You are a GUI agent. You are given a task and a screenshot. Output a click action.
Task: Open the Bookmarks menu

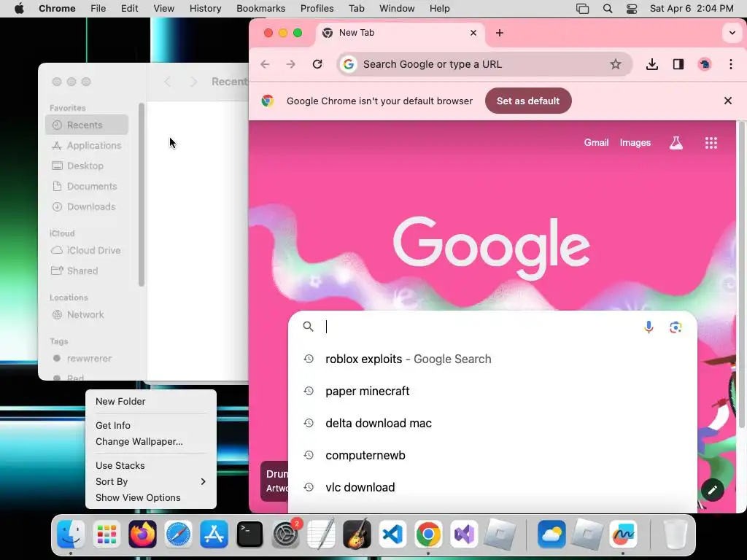[x=260, y=9]
